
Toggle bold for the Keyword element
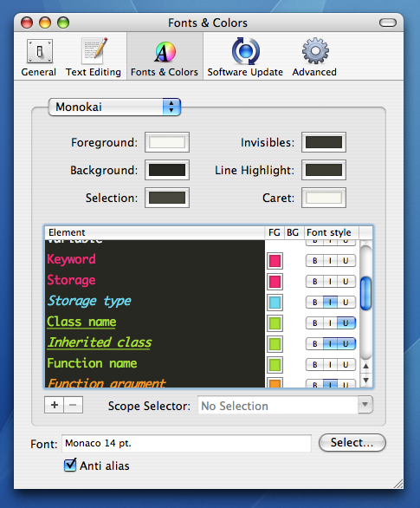[x=314, y=261]
